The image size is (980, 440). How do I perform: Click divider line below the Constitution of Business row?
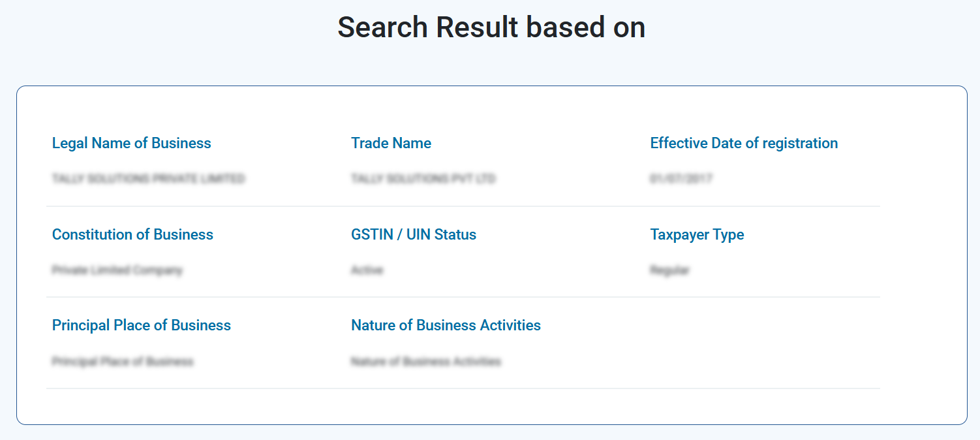(x=463, y=297)
